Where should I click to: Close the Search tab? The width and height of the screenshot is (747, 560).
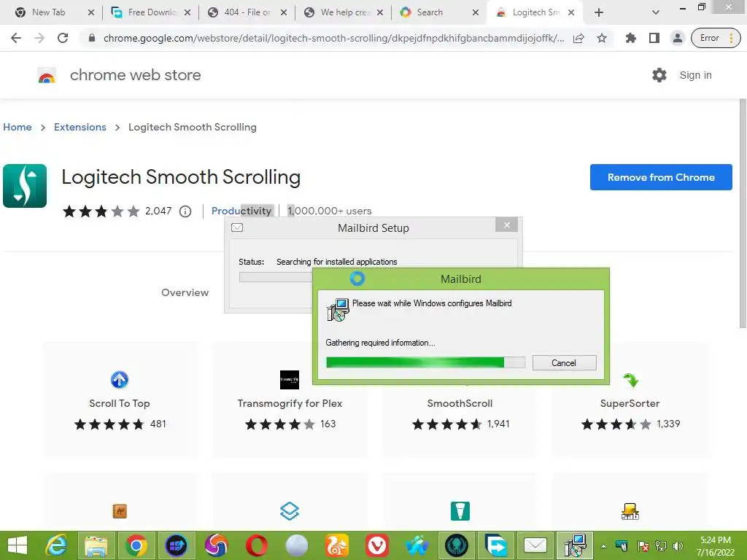(x=476, y=12)
